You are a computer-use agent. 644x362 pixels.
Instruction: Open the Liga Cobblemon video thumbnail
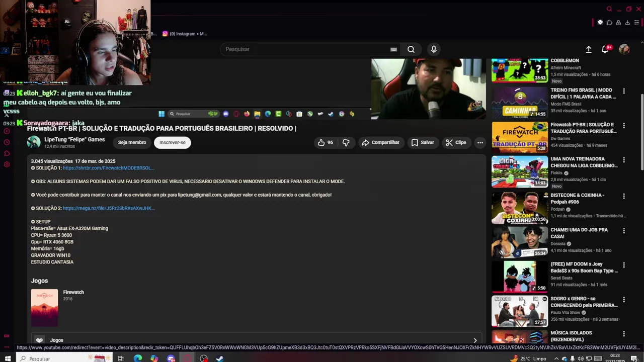[x=520, y=171]
